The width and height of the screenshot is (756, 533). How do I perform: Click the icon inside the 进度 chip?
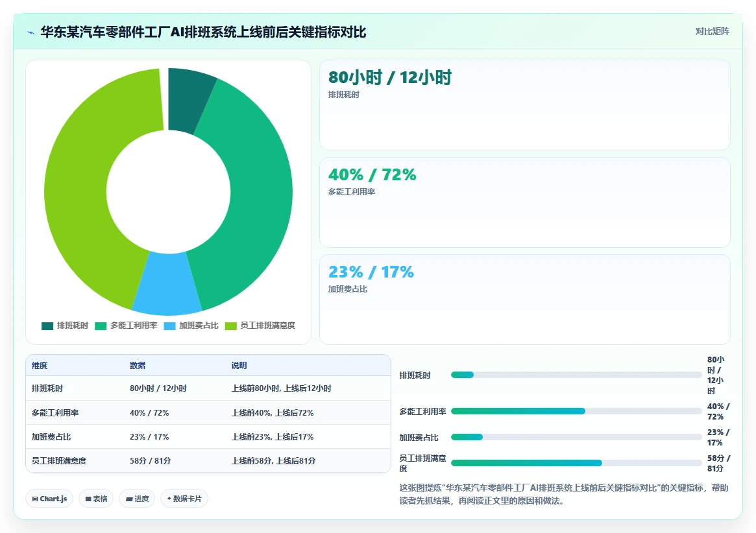pyautogui.click(x=129, y=499)
